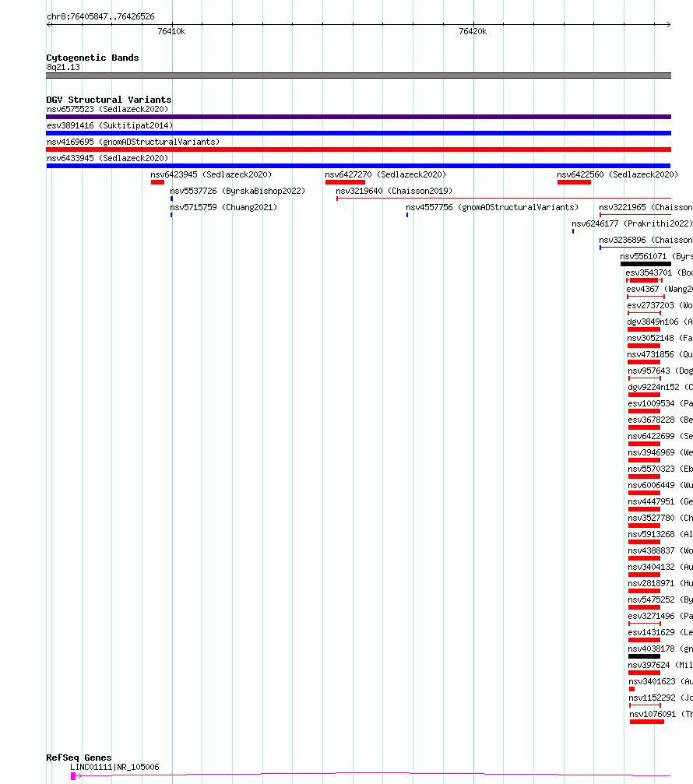Screen dimensions: 693x784
Task: Open nsv6422699 variant label
Action: point(660,436)
